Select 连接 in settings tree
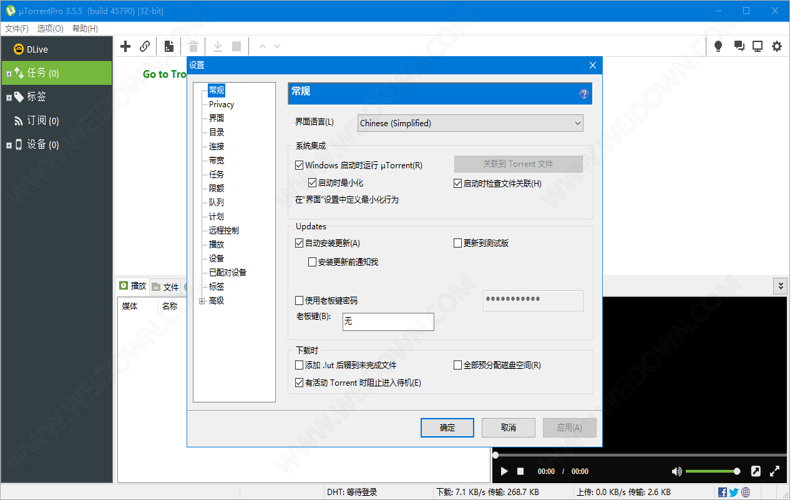This screenshot has height=500, width=790. tap(216, 146)
